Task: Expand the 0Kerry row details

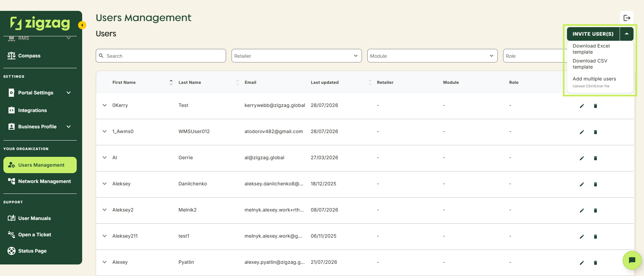Action: (x=105, y=105)
